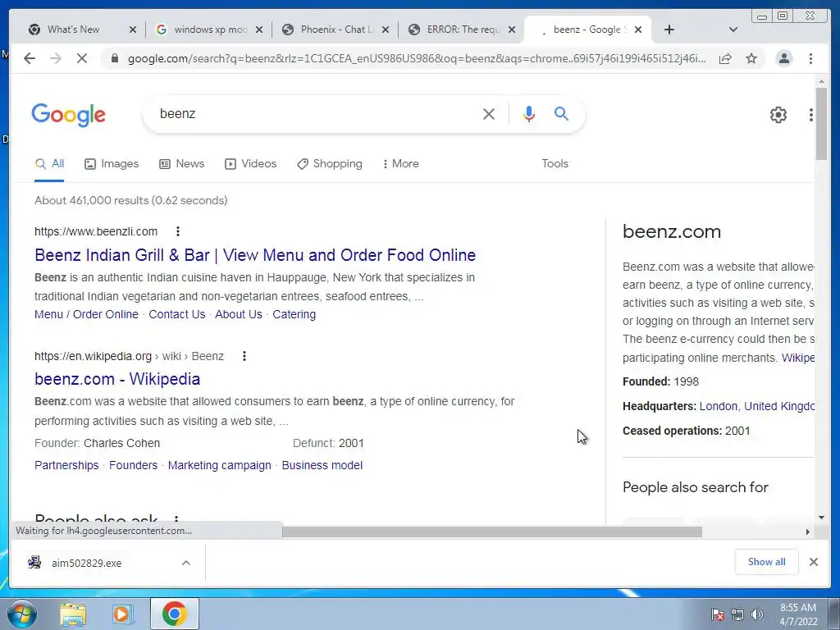The image size is (840, 630).
Task: Switch to the Phoenix - Chat tab
Action: 336,30
